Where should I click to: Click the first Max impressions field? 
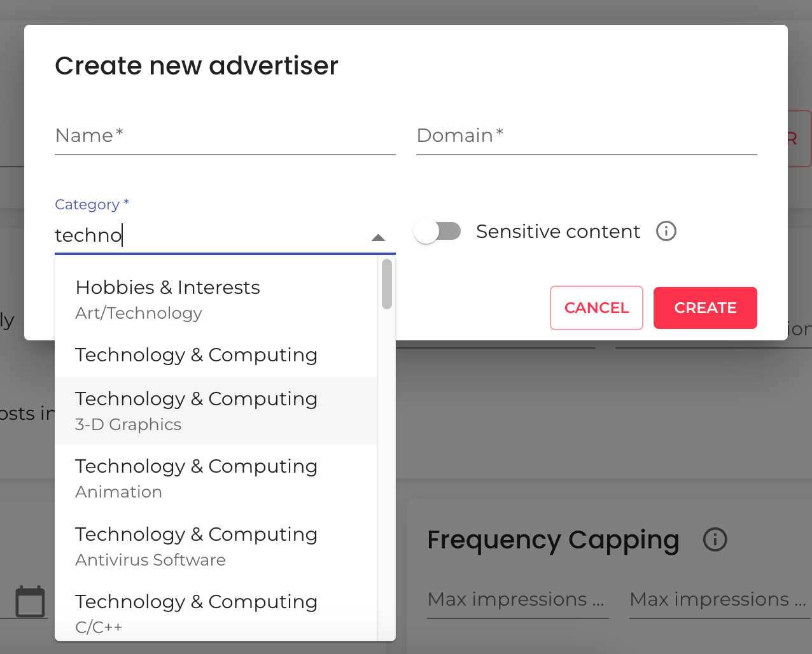tap(517, 599)
